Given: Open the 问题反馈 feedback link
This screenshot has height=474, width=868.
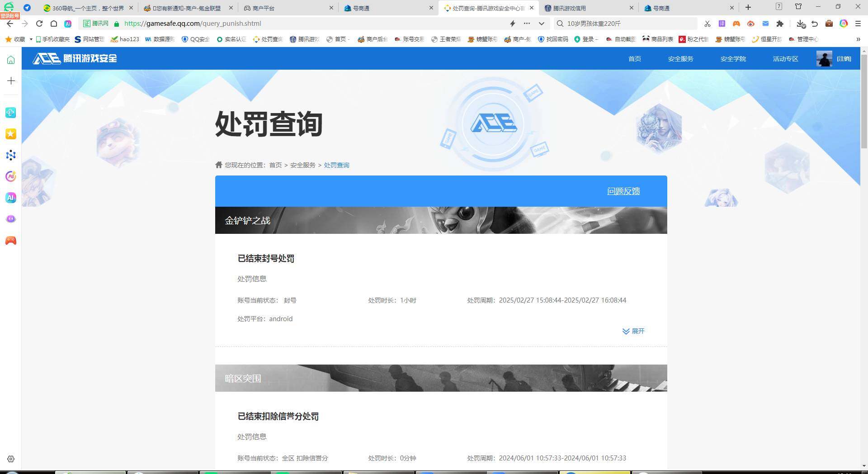Looking at the screenshot, I should click(x=623, y=191).
